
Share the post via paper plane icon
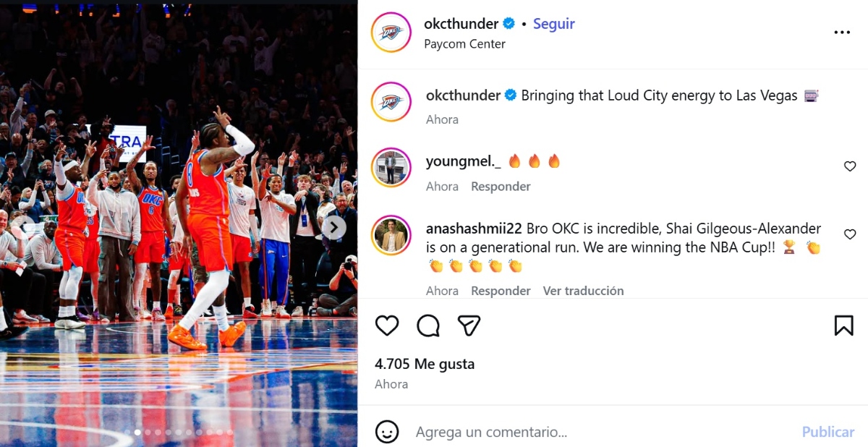(469, 325)
